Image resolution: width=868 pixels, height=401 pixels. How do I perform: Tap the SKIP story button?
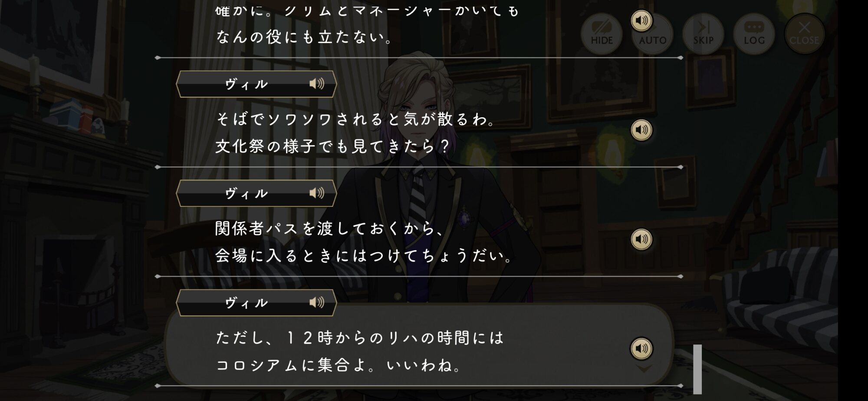(x=703, y=33)
